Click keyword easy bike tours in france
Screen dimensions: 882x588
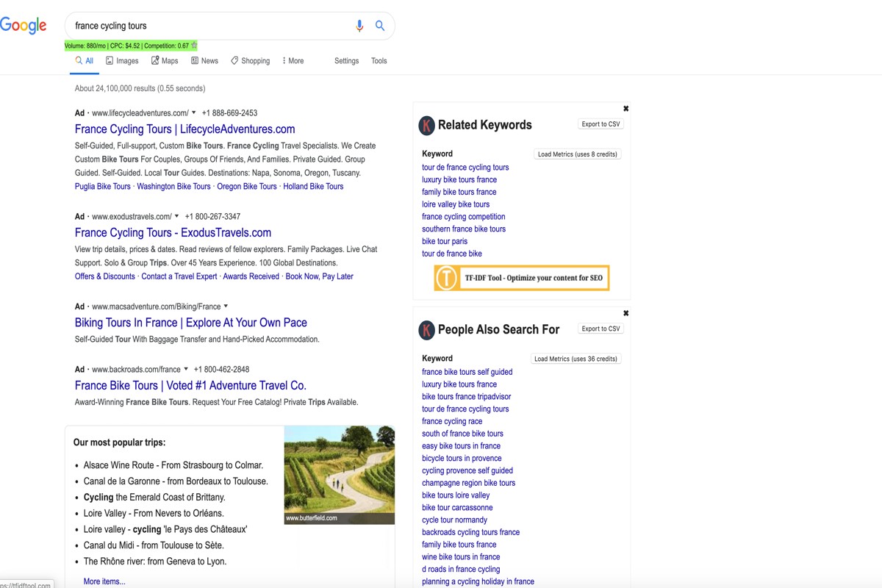click(x=461, y=446)
